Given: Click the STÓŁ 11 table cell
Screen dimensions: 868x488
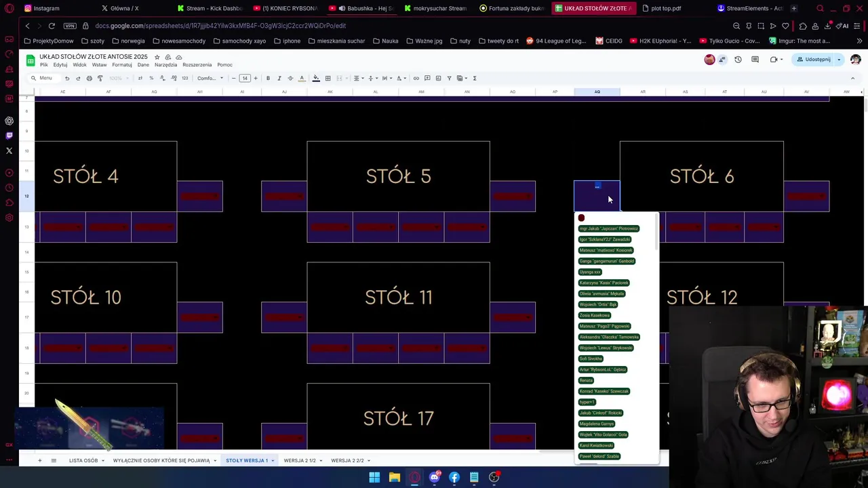Looking at the screenshot, I should 398,297.
